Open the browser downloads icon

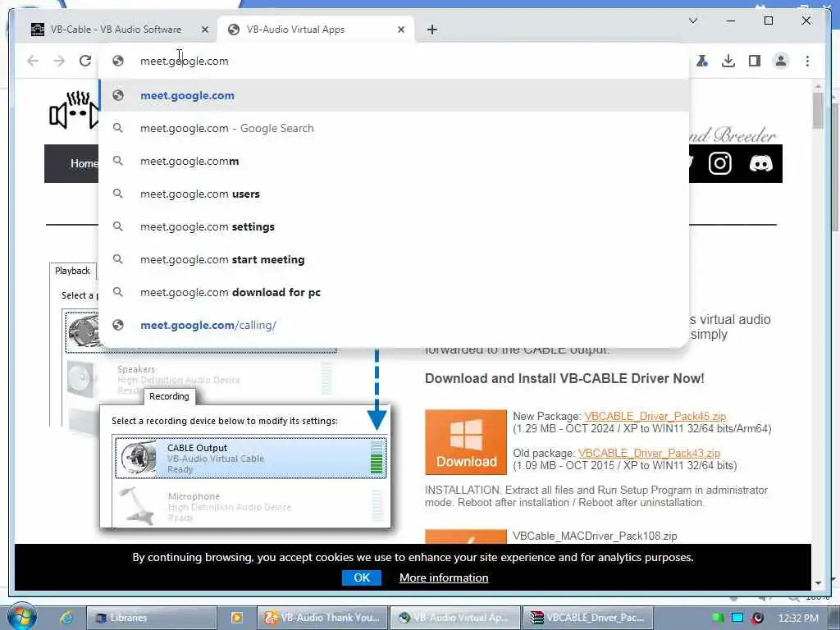tap(728, 61)
